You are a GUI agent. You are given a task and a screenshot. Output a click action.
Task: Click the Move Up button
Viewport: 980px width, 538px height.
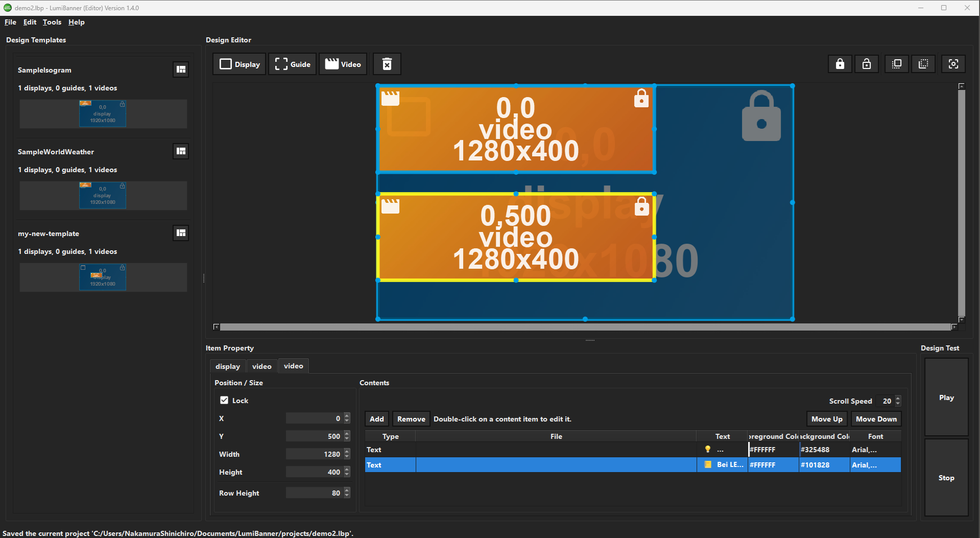point(826,419)
